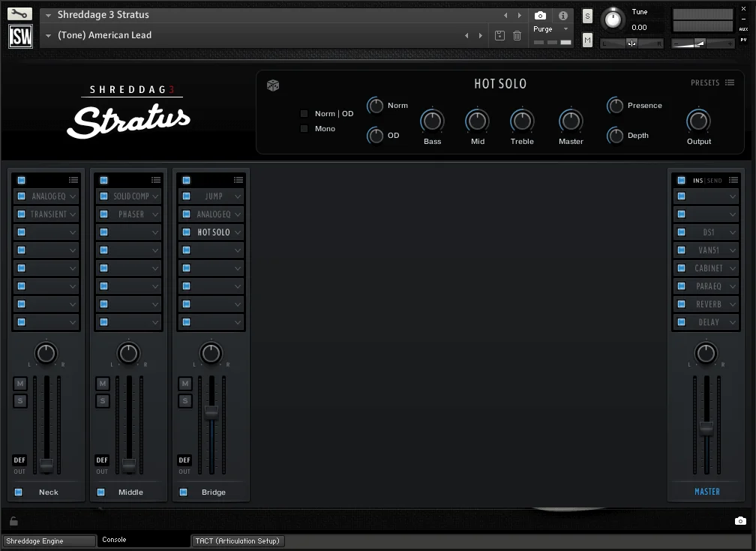Toggle the Norm | OD checkbox
This screenshot has width=756, height=551.
pyautogui.click(x=304, y=114)
